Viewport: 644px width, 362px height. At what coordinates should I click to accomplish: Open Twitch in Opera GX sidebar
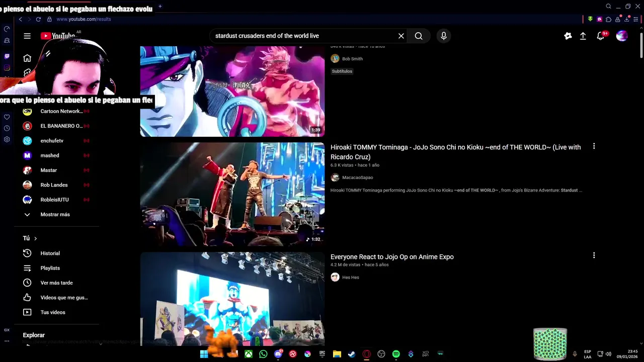point(7,56)
